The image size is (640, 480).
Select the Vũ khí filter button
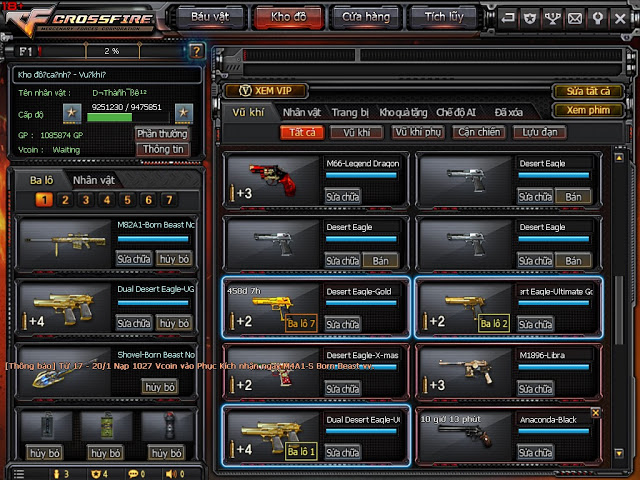click(x=357, y=132)
